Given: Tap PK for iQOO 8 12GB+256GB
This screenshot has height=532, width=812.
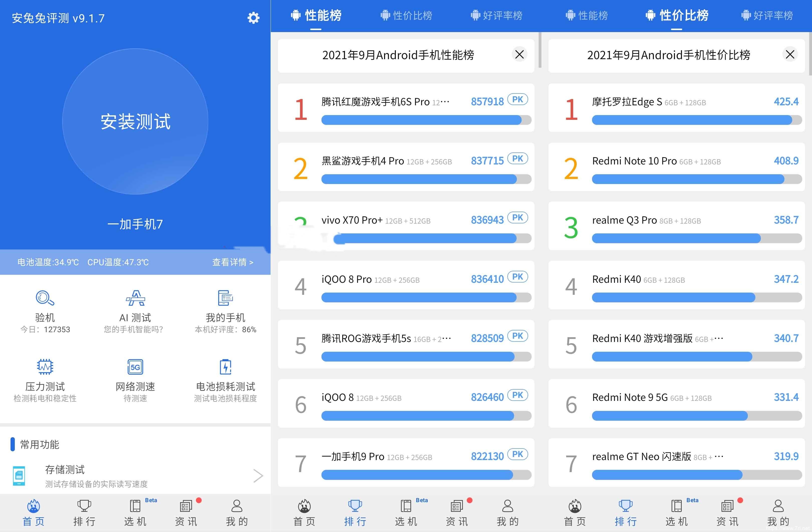Looking at the screenshot, I should [518, 395].
